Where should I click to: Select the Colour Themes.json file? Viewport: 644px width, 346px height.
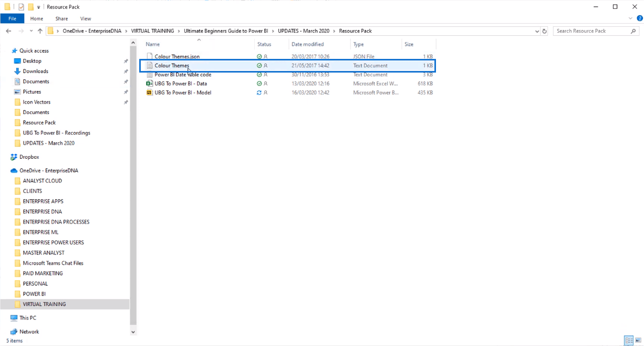177,56
